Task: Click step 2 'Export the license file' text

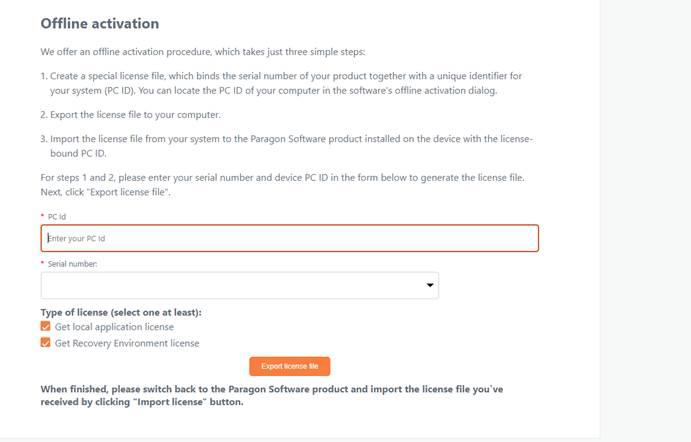Action: tap(130, 115)
